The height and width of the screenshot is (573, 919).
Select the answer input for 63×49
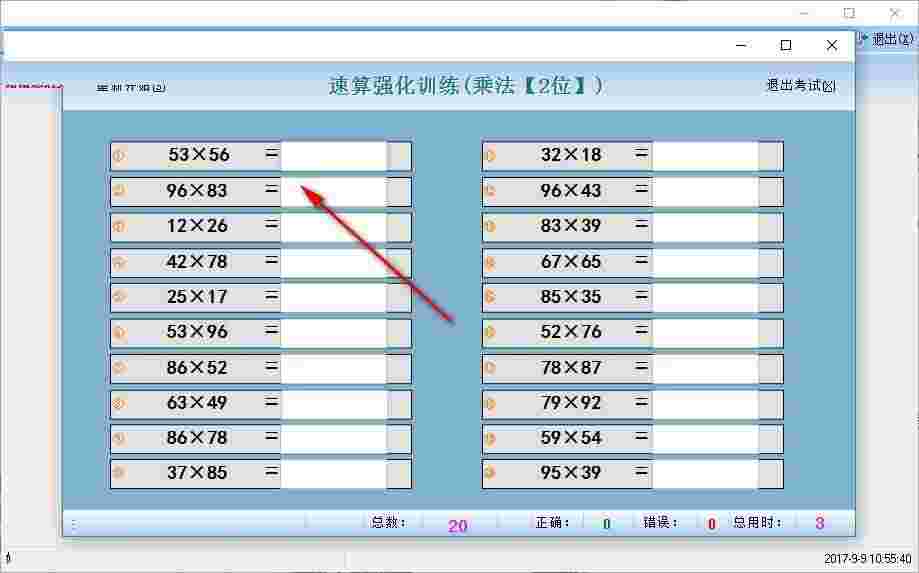pyautogui.click(x=333, y=404)
